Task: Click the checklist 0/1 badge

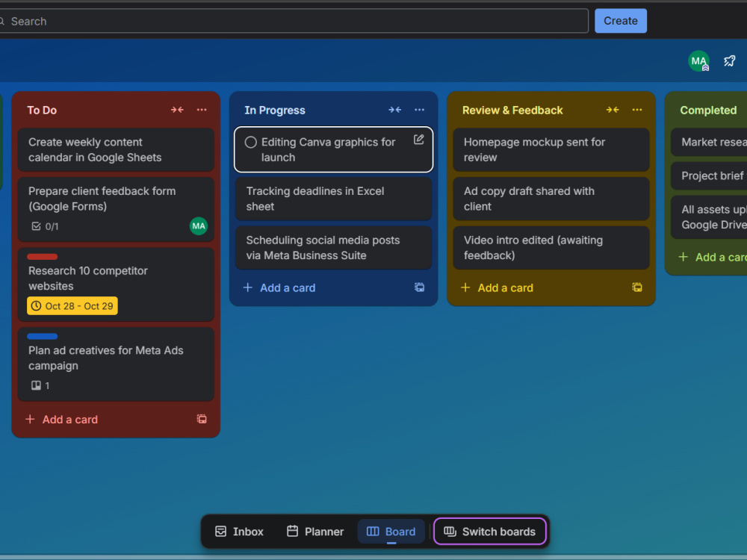Action: point(46,227)
